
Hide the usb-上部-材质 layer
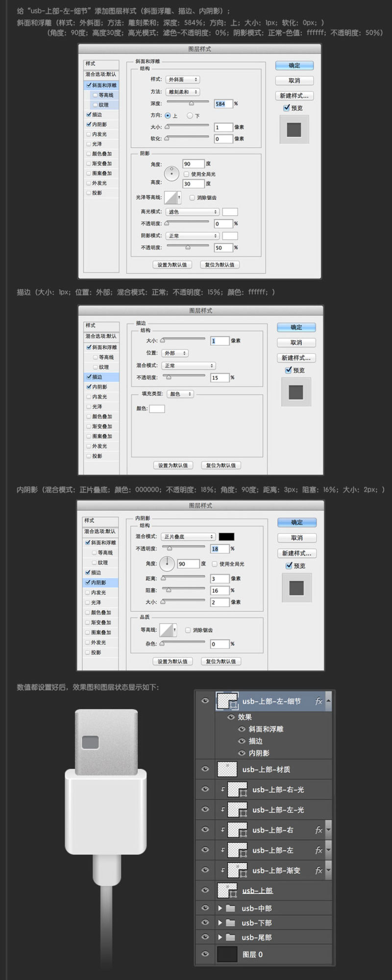(x=205, y=769)
